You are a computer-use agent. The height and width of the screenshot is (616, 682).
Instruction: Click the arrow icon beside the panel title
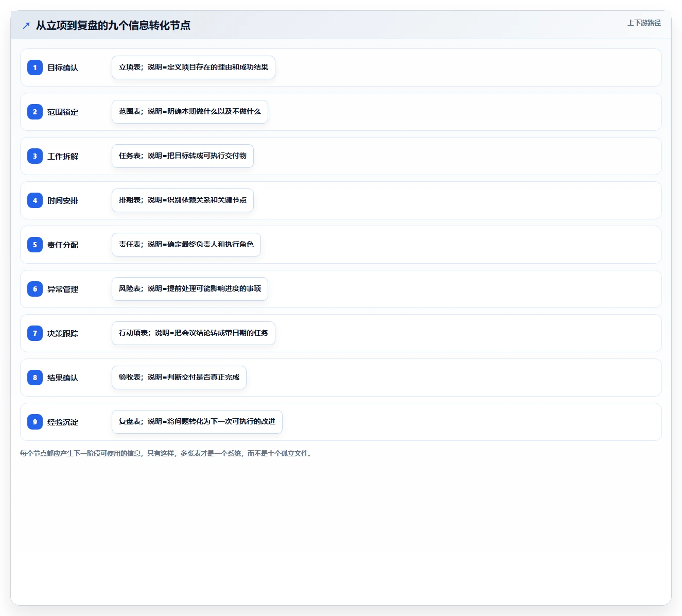pyautogui.click(x=26, y=25)
